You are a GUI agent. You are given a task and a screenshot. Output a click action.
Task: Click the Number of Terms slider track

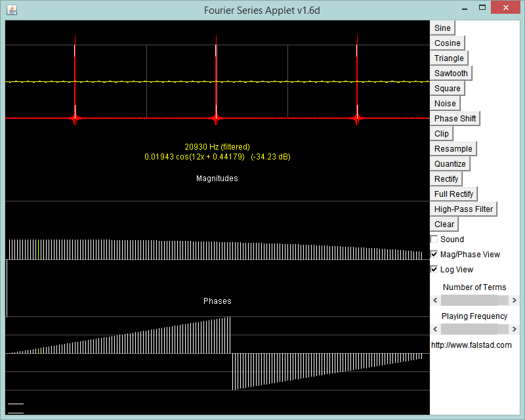point(474,301)
